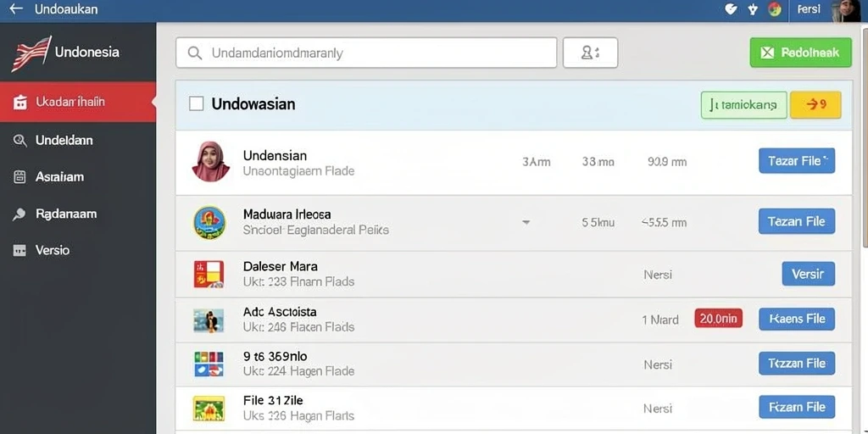Click the icon beside Radanaam
The height and width of the screenshot is (434, 868).
click(19, 214)
